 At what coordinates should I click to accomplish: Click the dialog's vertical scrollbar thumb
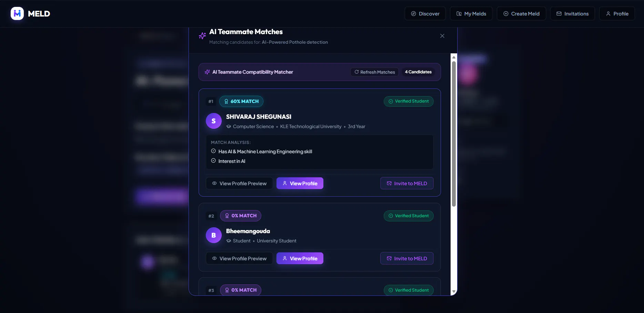pos(454,134)
